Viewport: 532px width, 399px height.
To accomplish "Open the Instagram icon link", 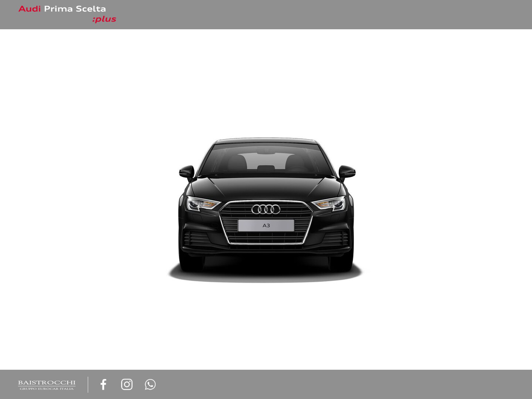I will pos(127,384).
